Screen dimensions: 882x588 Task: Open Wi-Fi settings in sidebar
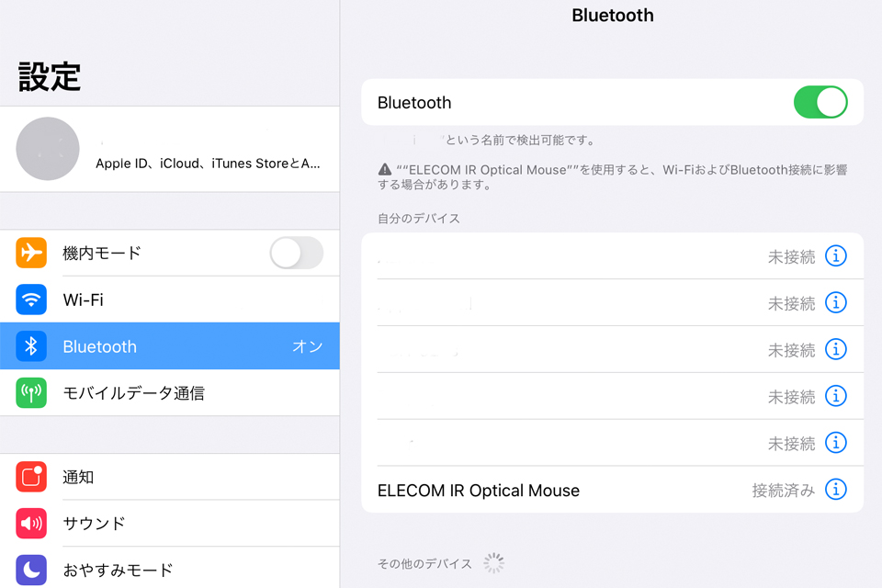click(170, 300)
